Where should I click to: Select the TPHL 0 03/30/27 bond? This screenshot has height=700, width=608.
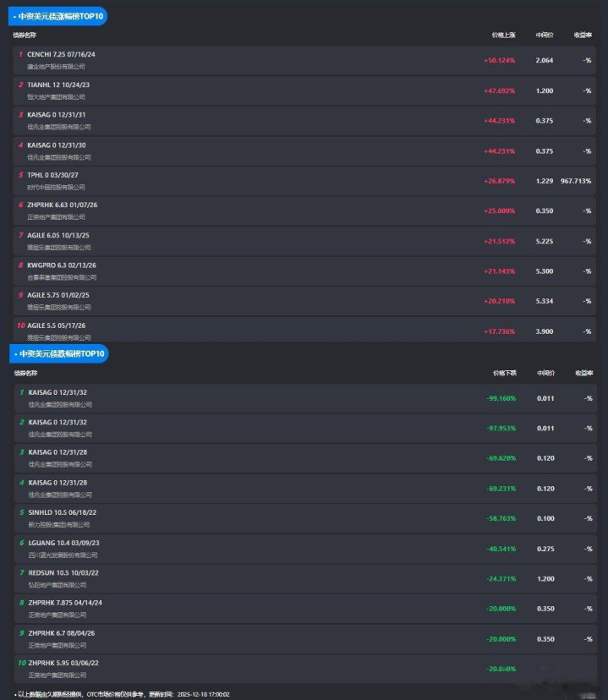pos(52,174)
